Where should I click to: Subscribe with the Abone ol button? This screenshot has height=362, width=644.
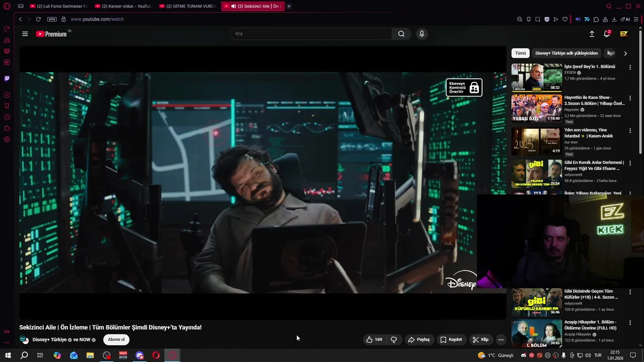coord(116,339)
